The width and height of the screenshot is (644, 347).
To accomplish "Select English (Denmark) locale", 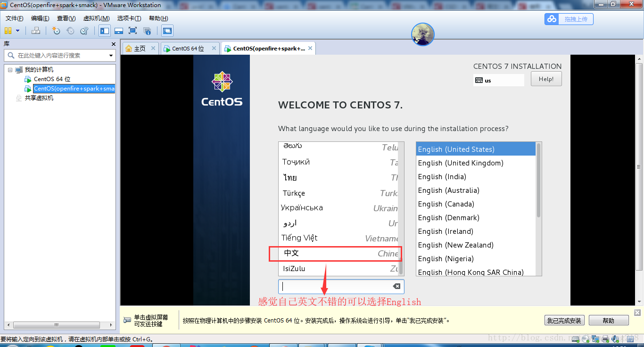I will [476, 217].
